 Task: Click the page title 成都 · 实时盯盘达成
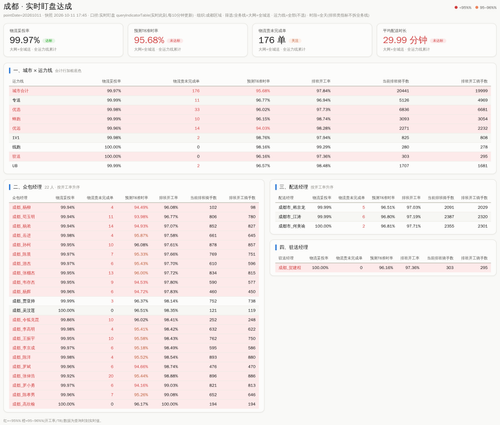coord(38,6)
